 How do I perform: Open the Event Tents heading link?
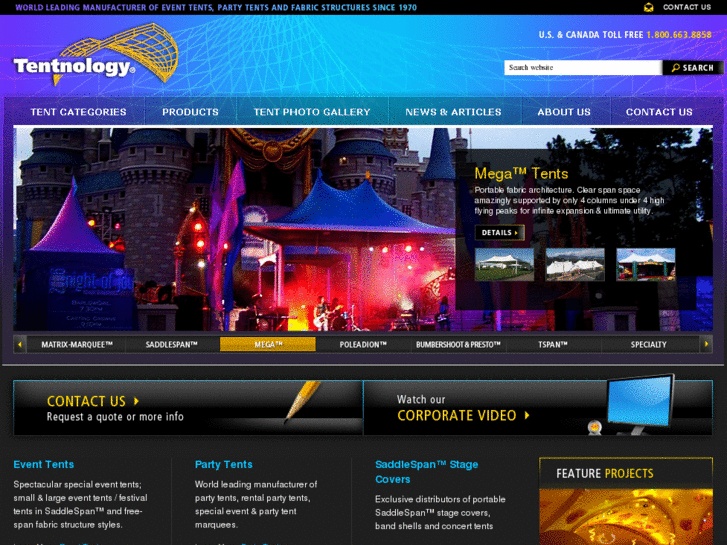[44, 464]
